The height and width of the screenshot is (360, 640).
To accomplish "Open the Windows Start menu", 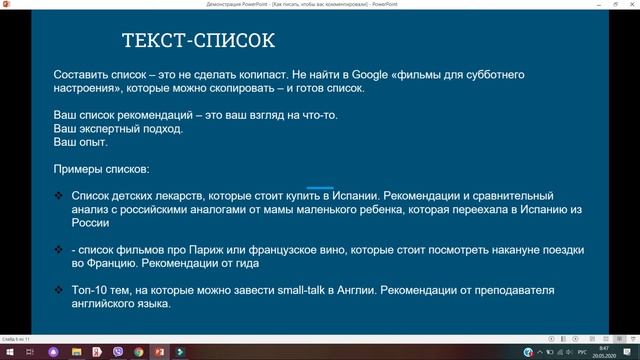I will (10, 352).
